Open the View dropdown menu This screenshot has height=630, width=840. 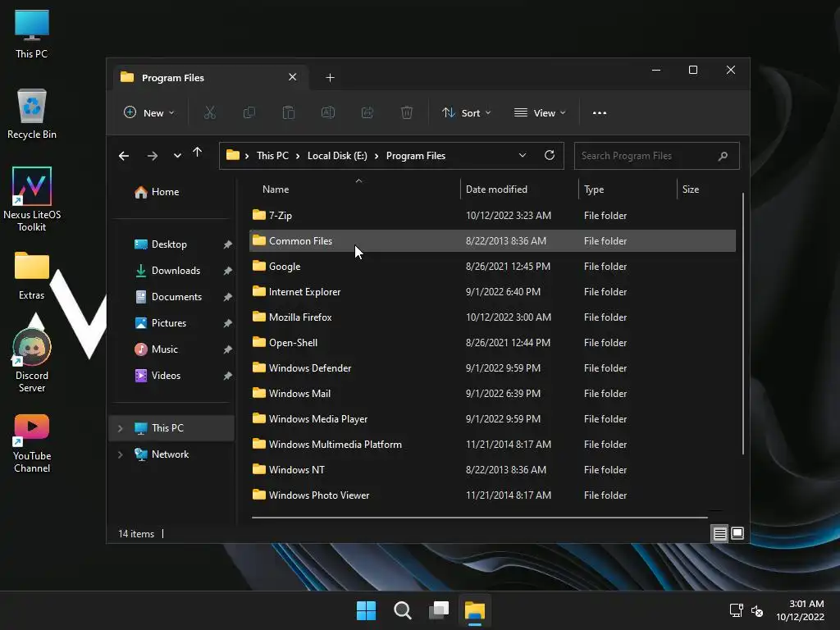coord(540,113)
